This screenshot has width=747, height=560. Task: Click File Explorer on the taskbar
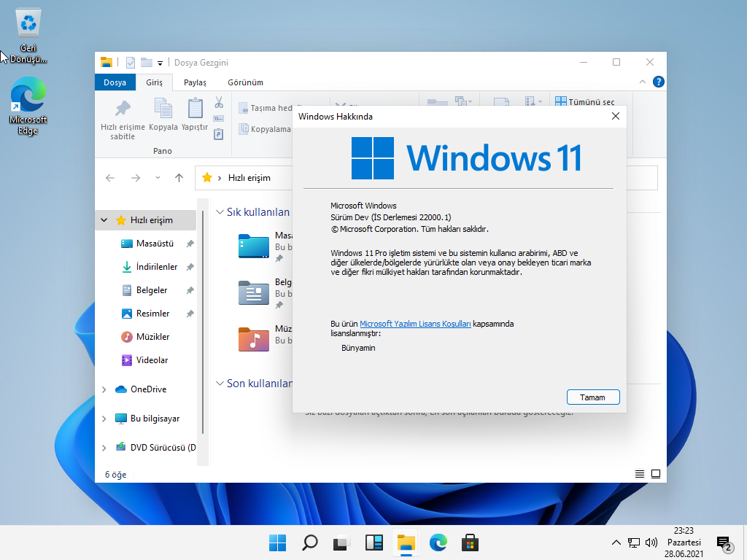(x=406, y=542)
